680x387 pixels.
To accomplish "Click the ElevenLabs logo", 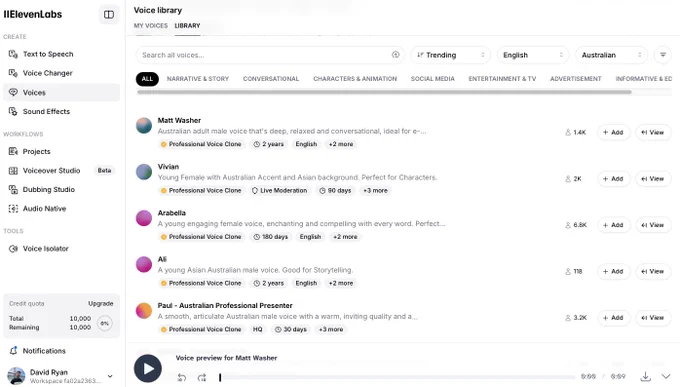I will (33, 14).
